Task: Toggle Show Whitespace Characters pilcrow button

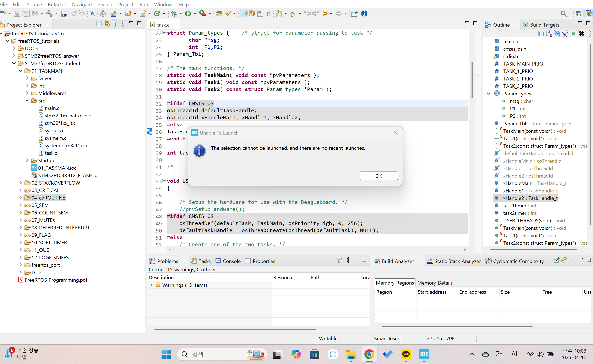Action: click(x=268, y=14)
